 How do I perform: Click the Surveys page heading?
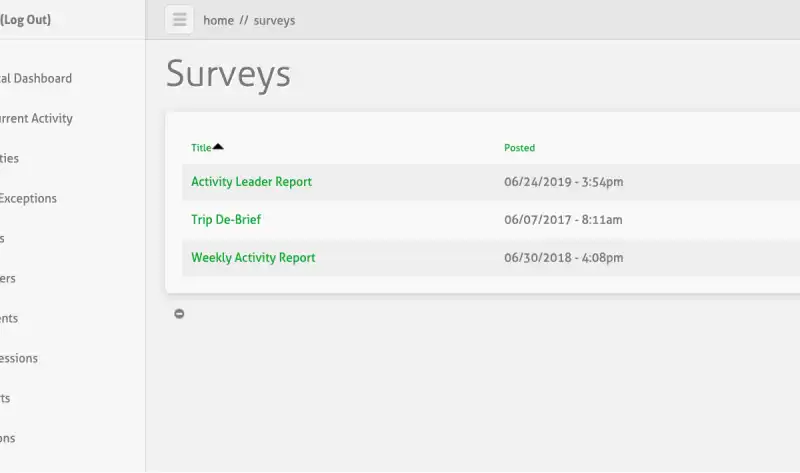[228, 74]
